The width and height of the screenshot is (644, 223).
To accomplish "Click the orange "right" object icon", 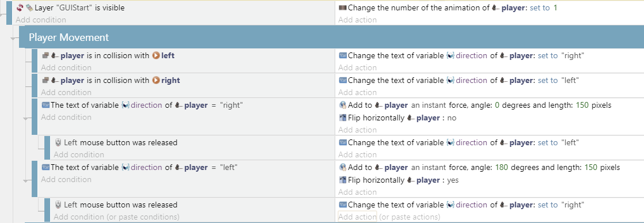I will pos(156,81).
